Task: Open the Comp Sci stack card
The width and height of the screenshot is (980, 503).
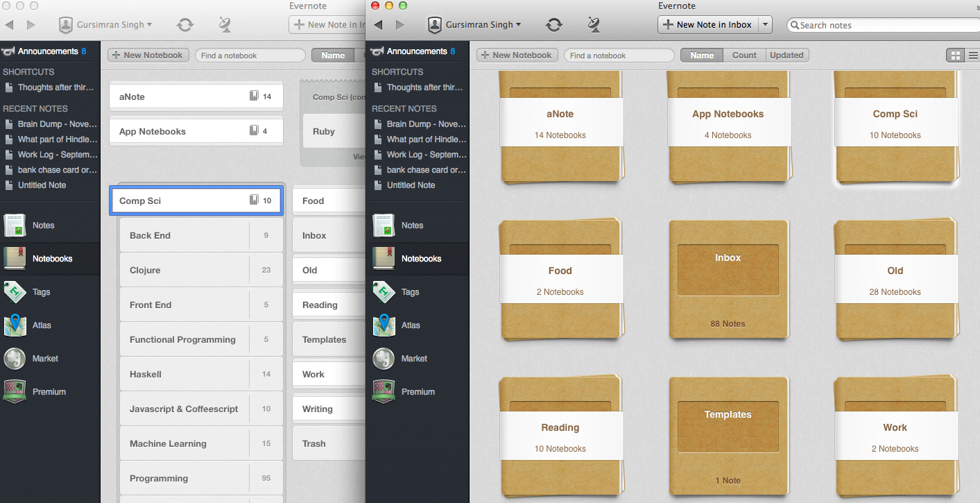Action: coord(895,126)
